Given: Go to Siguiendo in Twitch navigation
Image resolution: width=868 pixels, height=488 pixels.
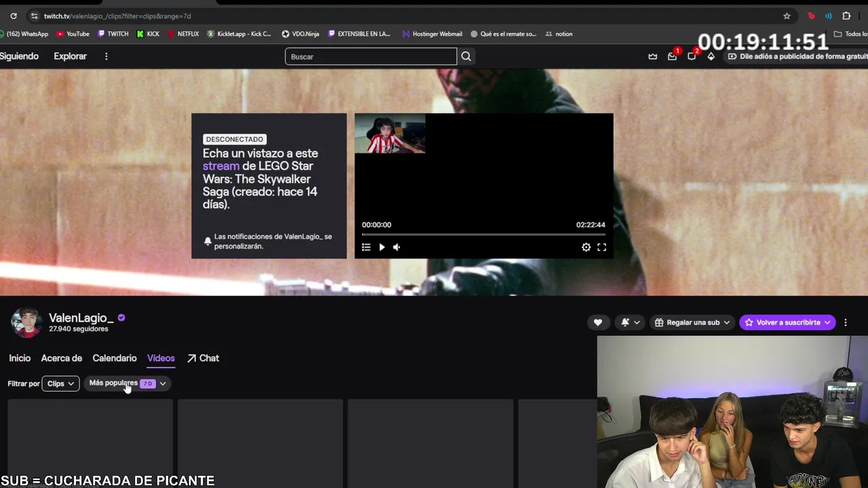Looking at the screenshot, I should tap(19, 56).
